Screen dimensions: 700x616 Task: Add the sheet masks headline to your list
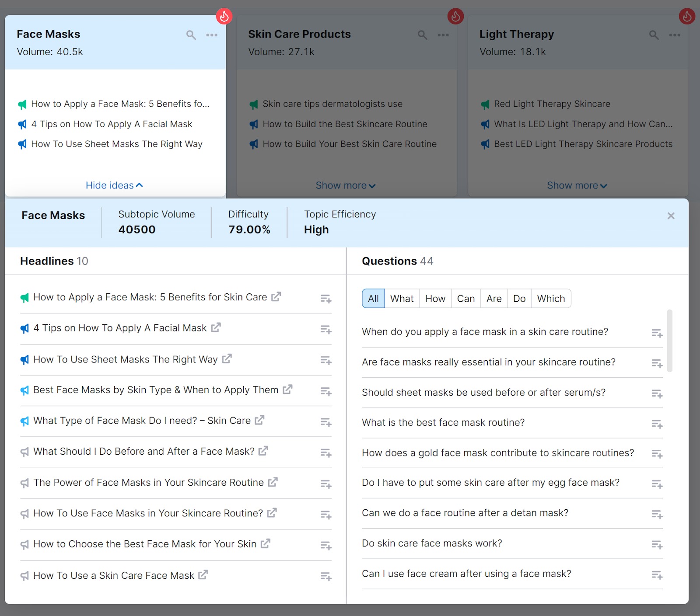pos(325,360)
